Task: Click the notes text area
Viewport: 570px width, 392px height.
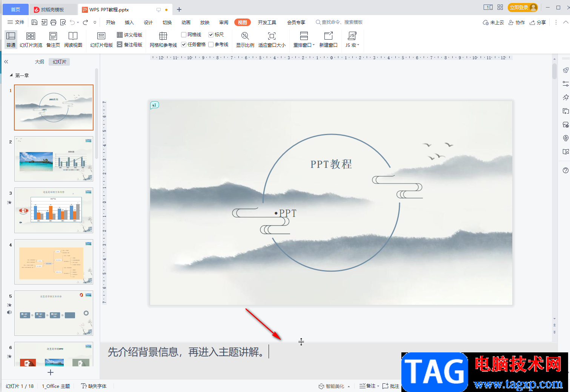Action: [328, 360]
